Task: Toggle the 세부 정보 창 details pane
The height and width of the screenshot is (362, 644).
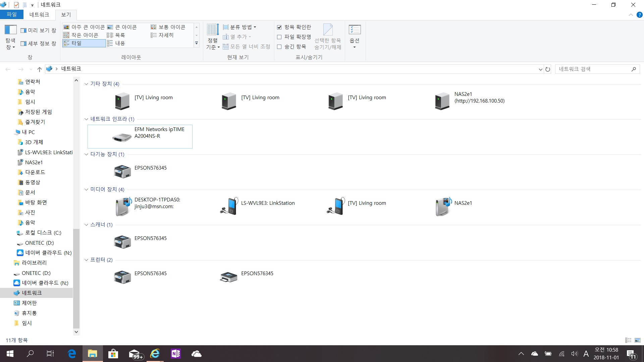Action: (38, 44)
